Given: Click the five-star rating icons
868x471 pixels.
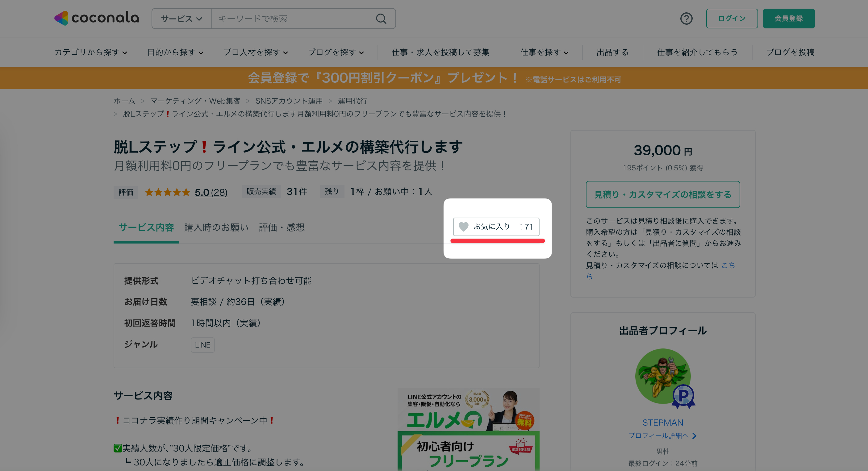Looking at the screenshot, I should click(x=167, y=192).
